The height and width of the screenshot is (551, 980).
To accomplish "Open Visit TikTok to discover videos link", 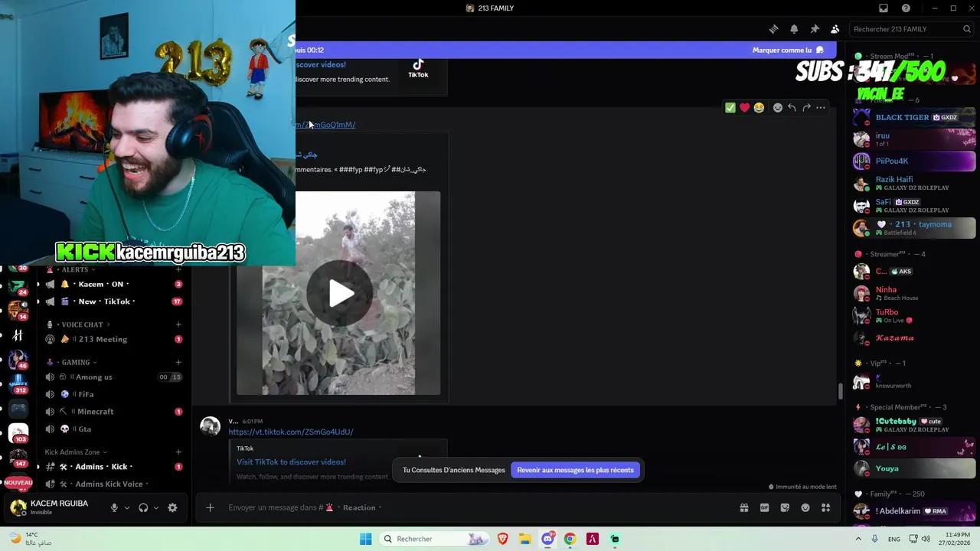I will click(291, 462).
